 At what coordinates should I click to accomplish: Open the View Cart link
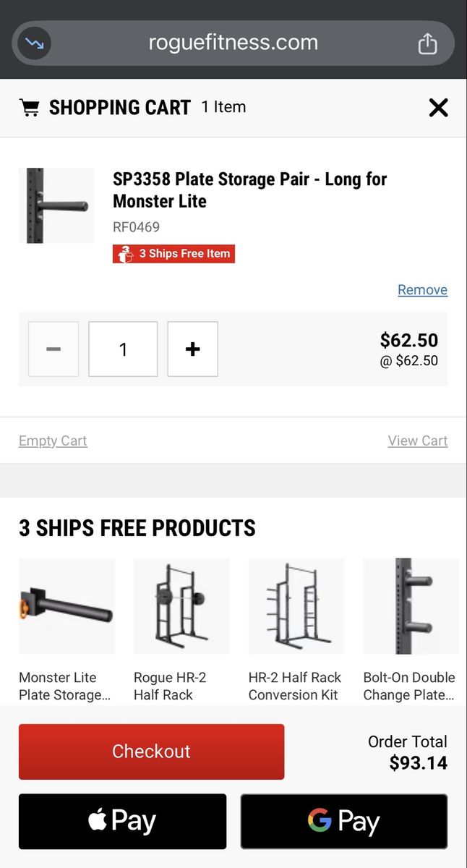418,441
